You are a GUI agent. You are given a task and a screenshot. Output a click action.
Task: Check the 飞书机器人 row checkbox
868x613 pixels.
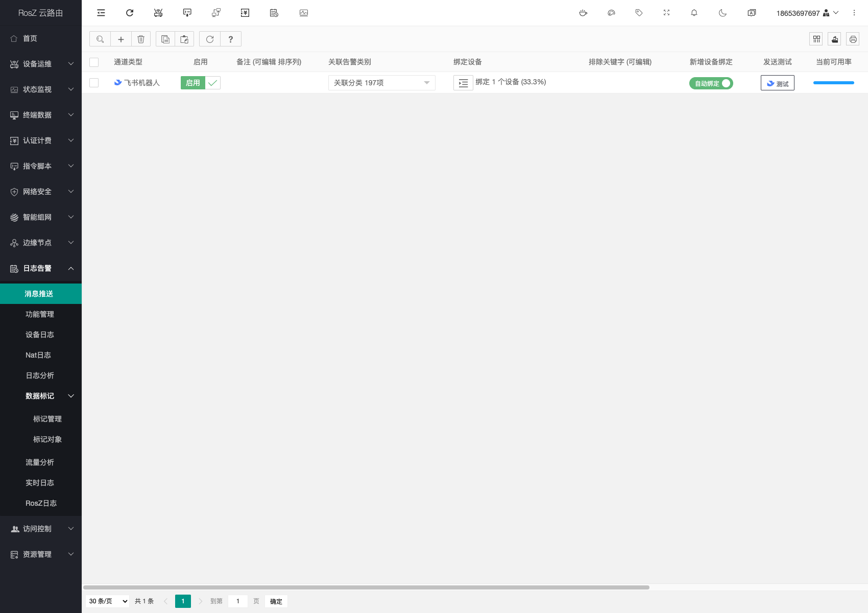point(94,83)
